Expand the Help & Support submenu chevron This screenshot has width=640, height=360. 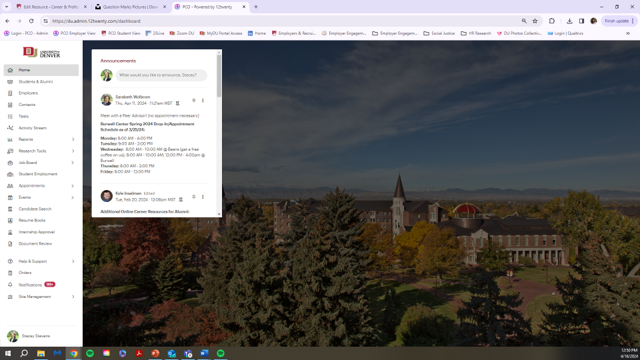(73, 261)
